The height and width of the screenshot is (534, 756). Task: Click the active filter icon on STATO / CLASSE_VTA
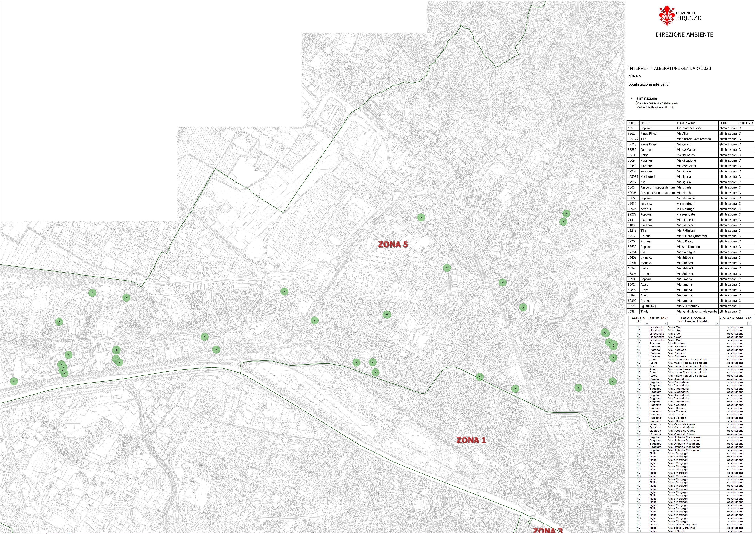coord(749,324)
